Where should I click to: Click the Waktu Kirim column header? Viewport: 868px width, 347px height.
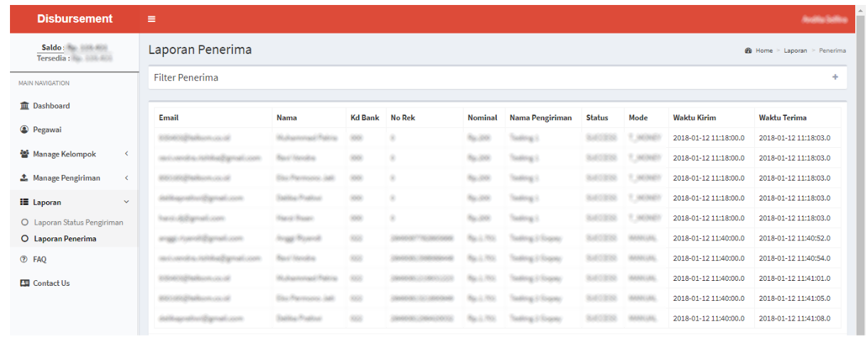click(x=695, y=118)
